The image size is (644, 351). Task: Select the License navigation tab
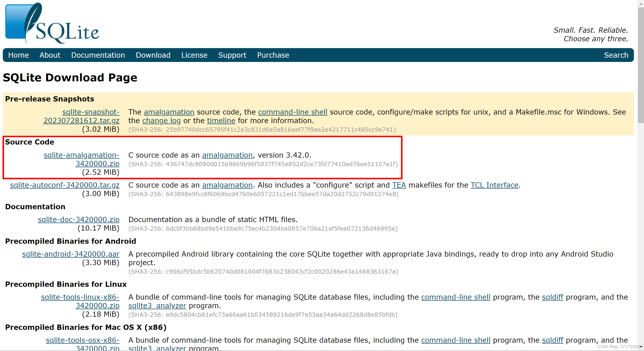pos(194,55)
